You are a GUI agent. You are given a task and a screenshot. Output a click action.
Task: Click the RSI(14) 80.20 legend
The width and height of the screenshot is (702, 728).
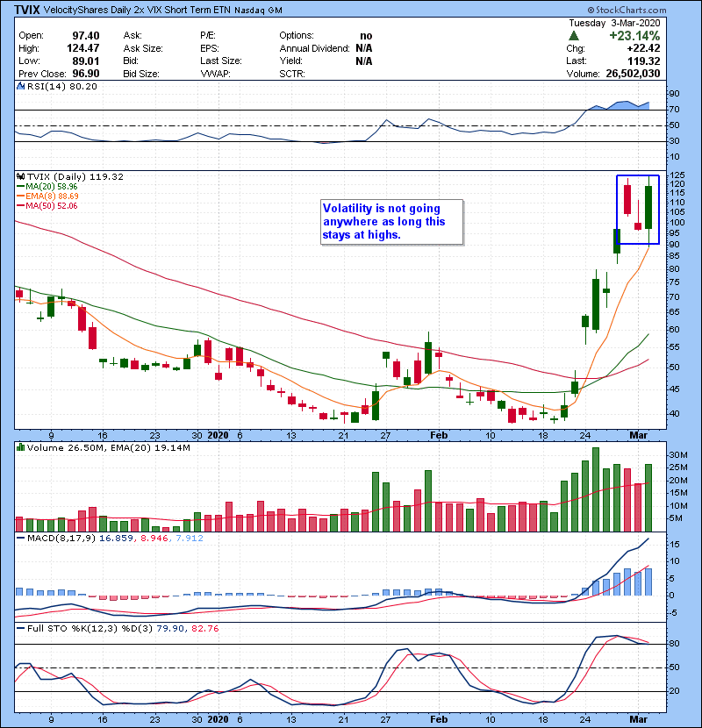(x=62, y=86)
